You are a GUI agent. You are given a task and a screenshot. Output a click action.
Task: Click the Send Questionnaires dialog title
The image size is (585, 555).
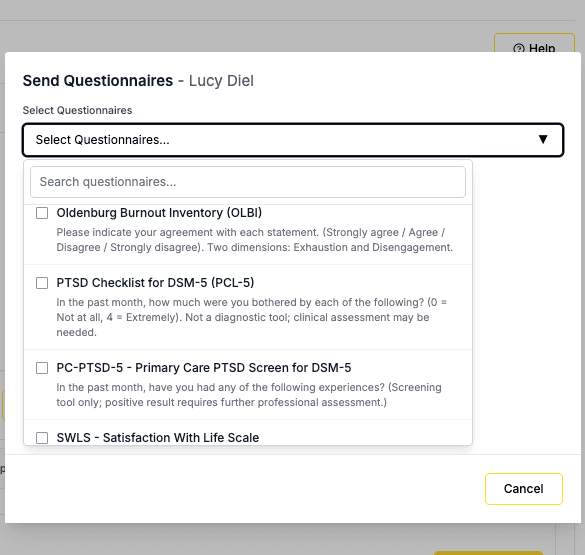[98, 81]
